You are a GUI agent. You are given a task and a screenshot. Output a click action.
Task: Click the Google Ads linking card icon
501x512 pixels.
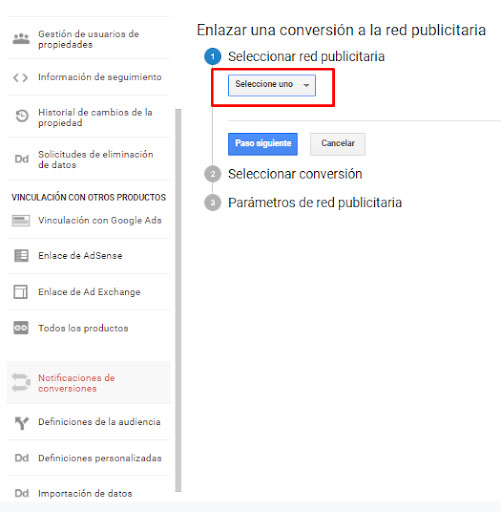pyautogui.click(x=21, y=221)
